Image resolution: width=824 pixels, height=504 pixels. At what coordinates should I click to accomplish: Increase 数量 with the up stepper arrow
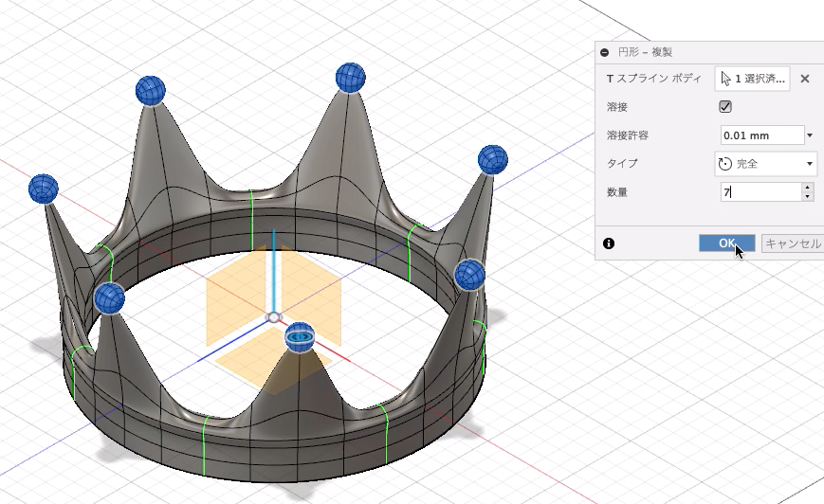tap(808, 188)
